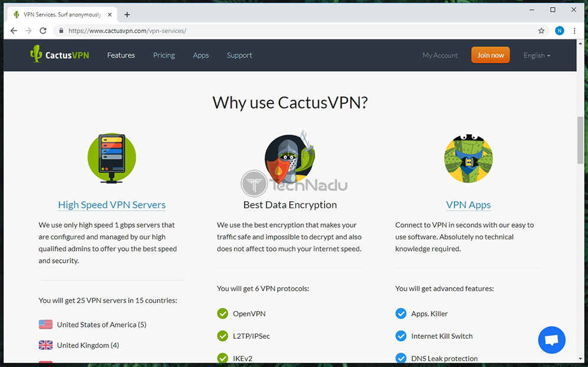This screenshot has width=588, height=367.
Task: Select the VPN Services browser tab
Action: [x=62, y=15]
